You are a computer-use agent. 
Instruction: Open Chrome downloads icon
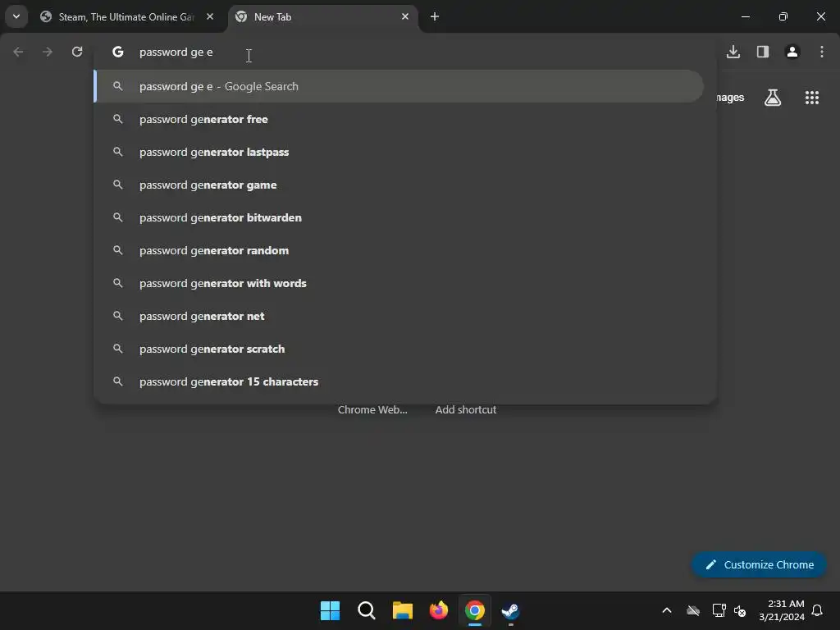(733, 52)
